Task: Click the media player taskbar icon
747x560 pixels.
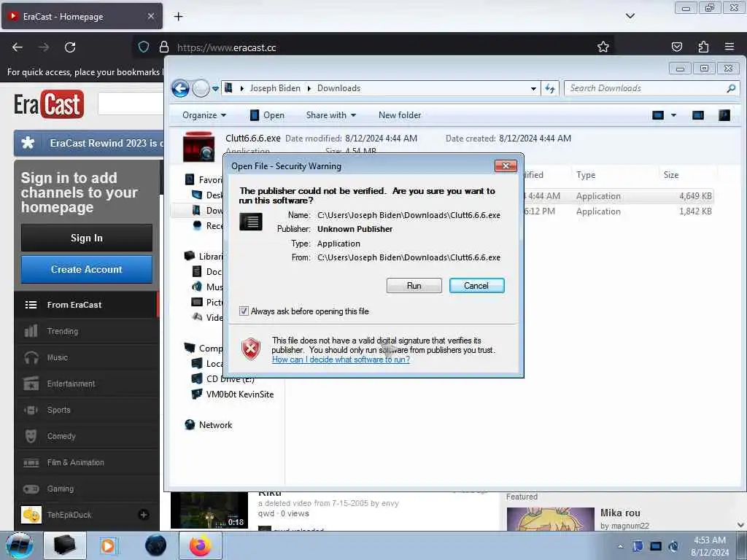Action: pos(108,545)
